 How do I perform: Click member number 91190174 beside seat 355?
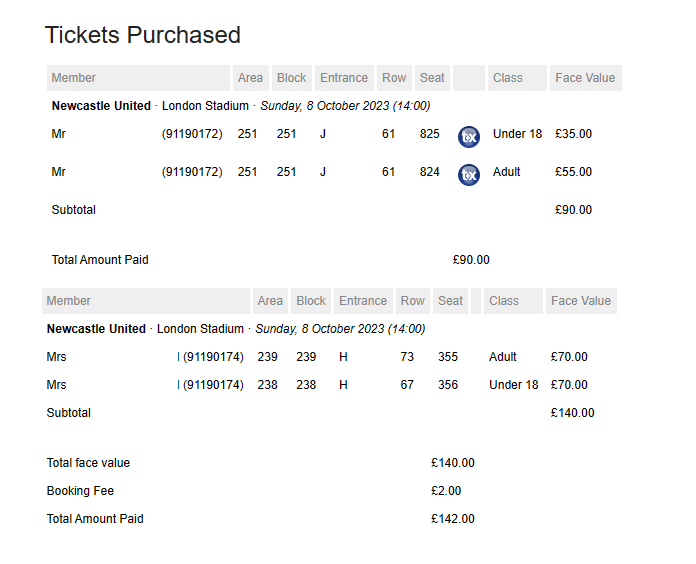(213, 357)
